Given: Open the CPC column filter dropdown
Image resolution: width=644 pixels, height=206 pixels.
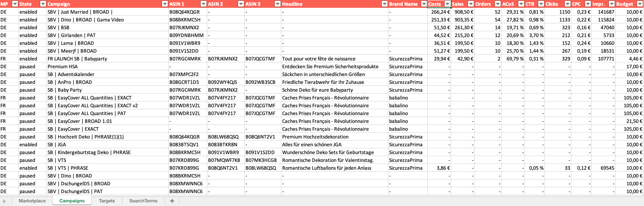Looking at the screenshot, I should coord(588,4).
